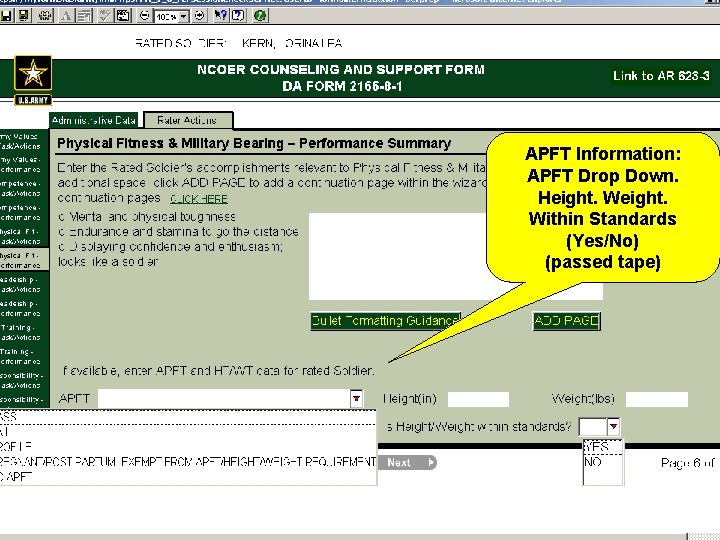Open Training Task/Actions sidebar item
The width and height of the screenshot is (720, 540).
point(21,332)
